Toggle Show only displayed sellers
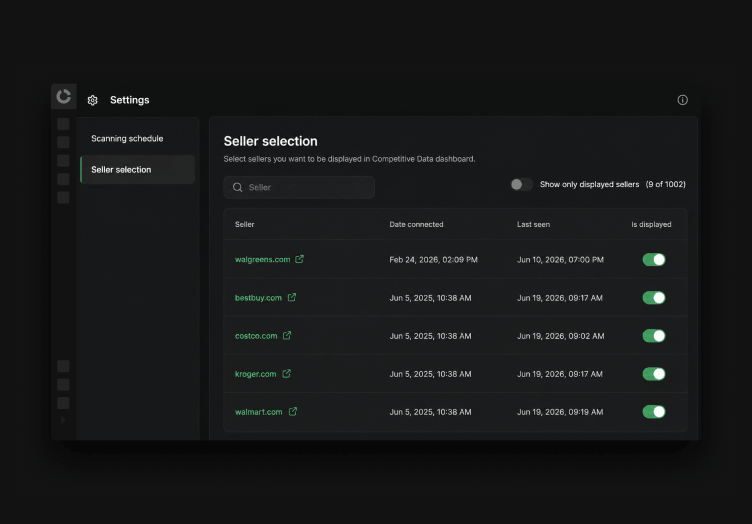 pyautogui.click(x=521, y=185)
